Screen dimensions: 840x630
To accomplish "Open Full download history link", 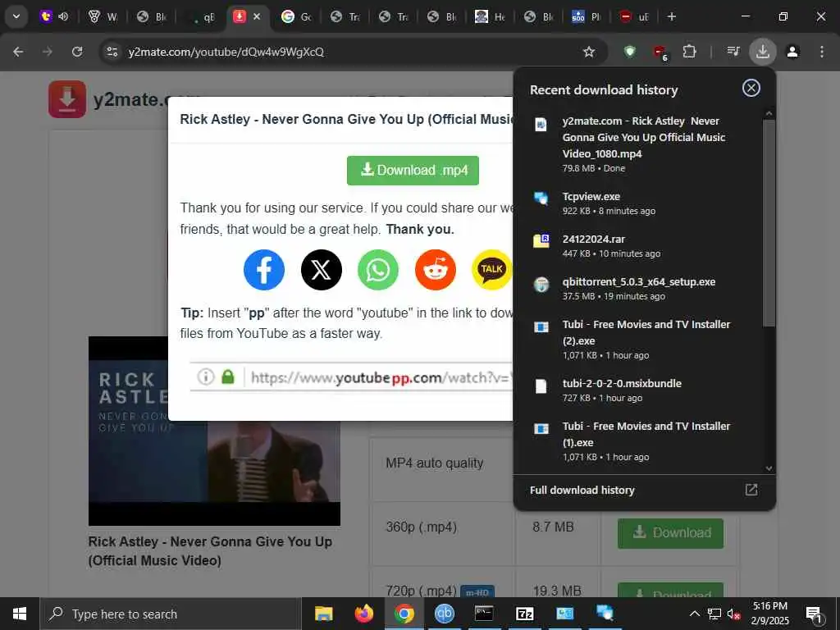I will pos(582,491).
